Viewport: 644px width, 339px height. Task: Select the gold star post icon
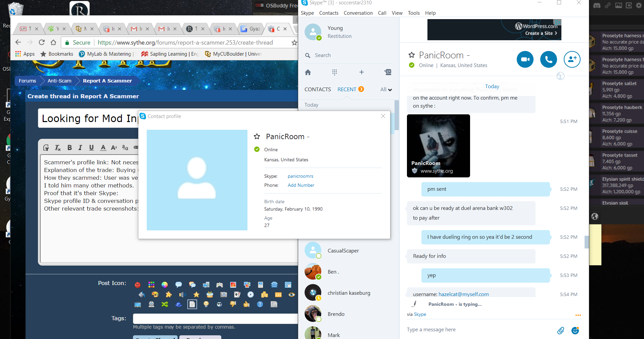(196, 294)
